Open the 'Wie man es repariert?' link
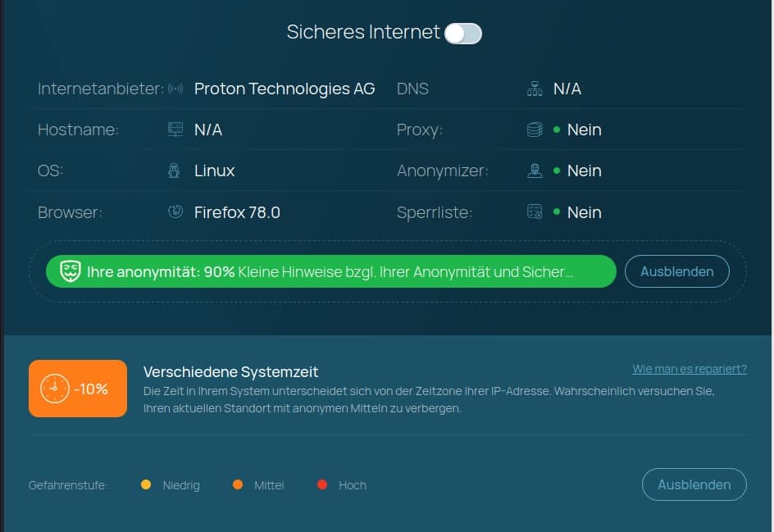Screen dimensions: 774x532 tap(690, 369)
